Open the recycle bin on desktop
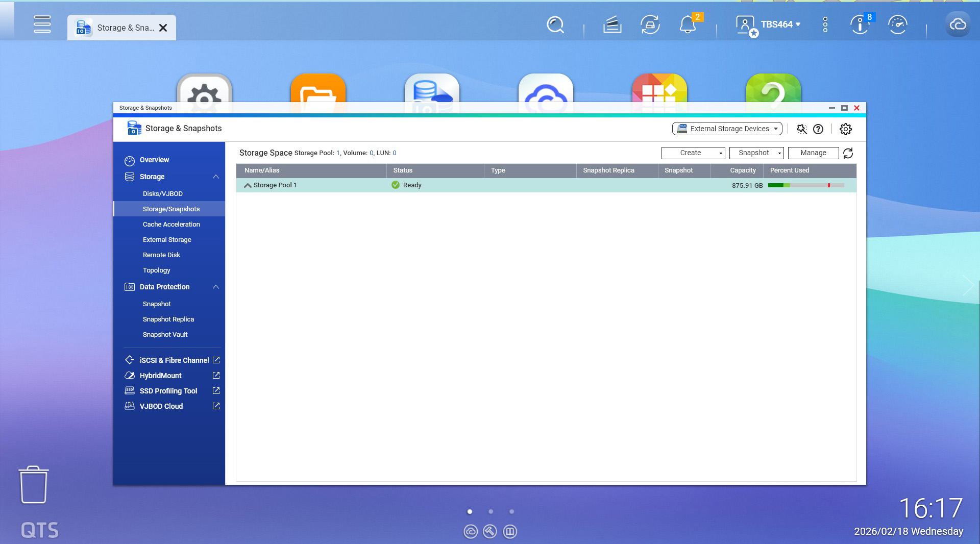Viewport: 980px width, 544px height. tap(34, 485)
